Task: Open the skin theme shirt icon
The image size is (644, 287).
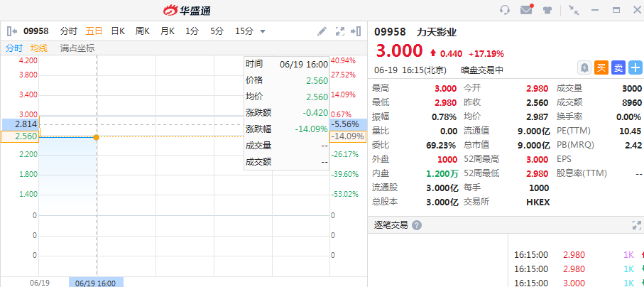Action: [x=547, y=10]
